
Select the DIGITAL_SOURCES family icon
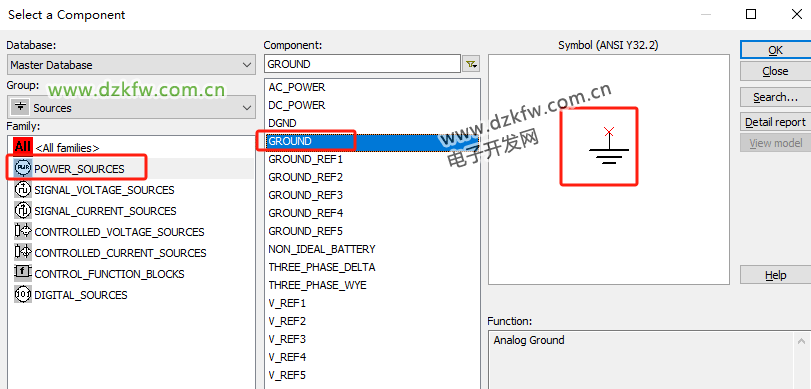point(23,294)
